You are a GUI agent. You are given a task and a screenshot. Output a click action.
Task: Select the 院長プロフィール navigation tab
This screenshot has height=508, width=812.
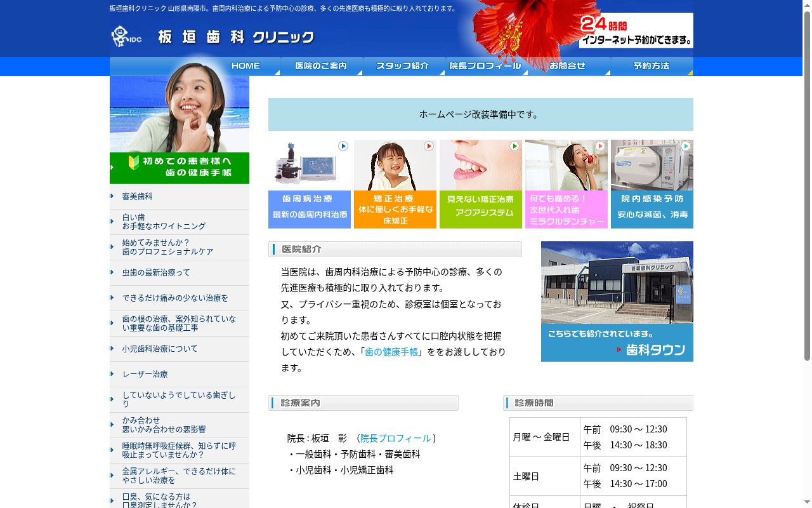[x=487, y=66]
